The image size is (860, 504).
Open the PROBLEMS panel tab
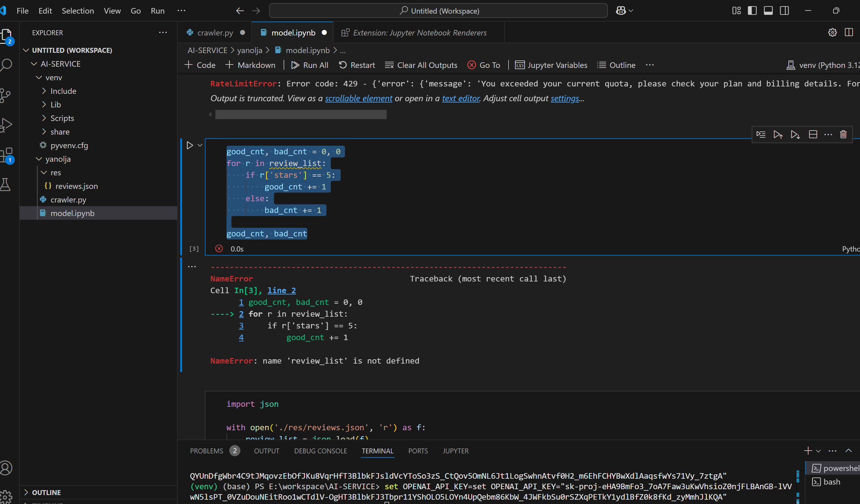tap(206, 451)
